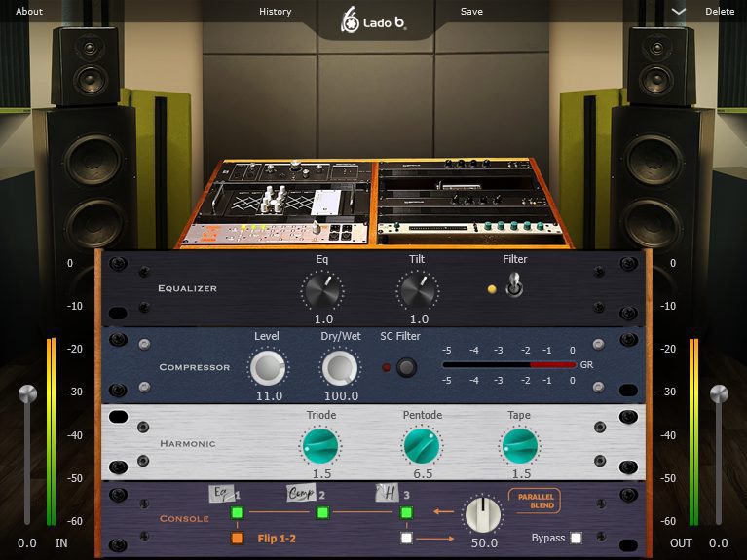
Task: Enable the Bypass checkbox
Action: click(x=577, y=538)
